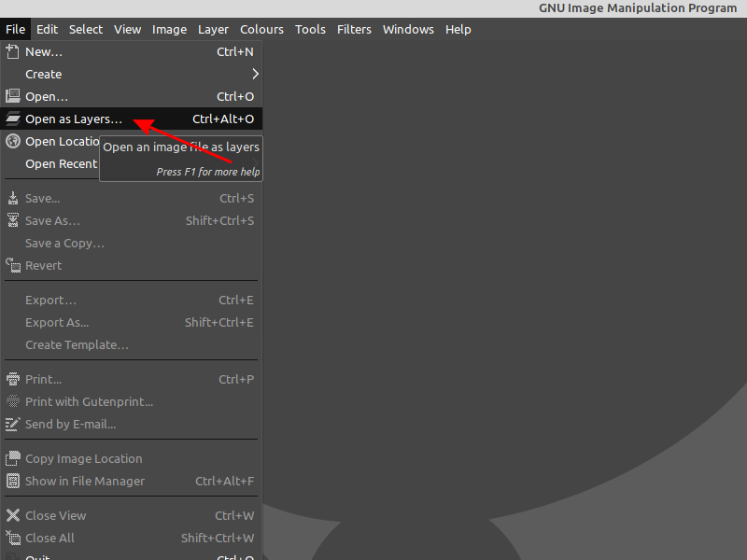Click the Print printer icon

tap(13, 379)
